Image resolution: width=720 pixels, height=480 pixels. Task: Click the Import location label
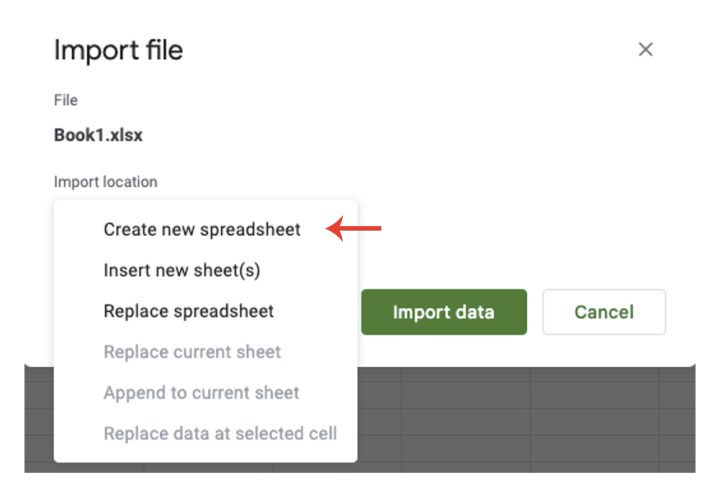point(105,182)
